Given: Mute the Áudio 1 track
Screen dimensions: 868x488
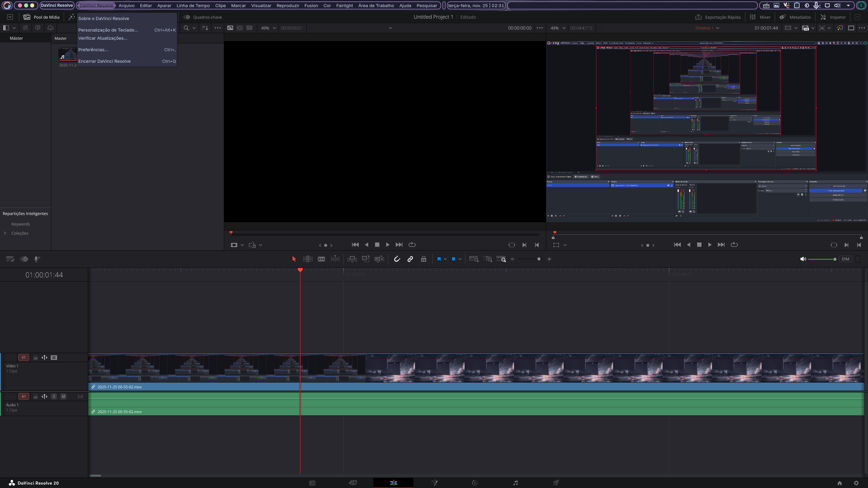Looking at the screenshot, I should 63,396.
